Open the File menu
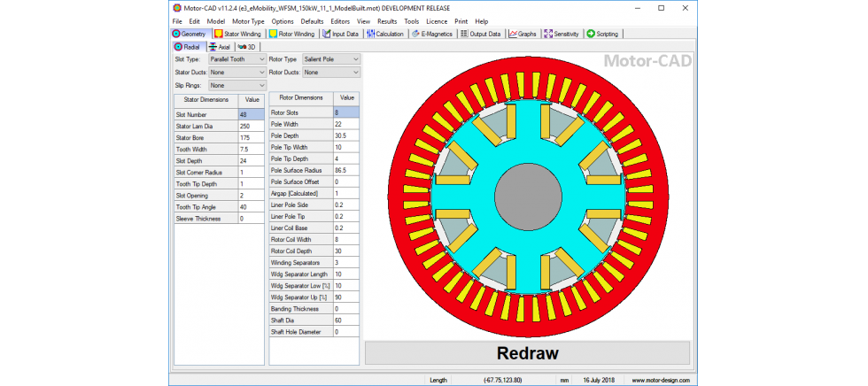The image size is (868, 386). [x=177, y=21]
